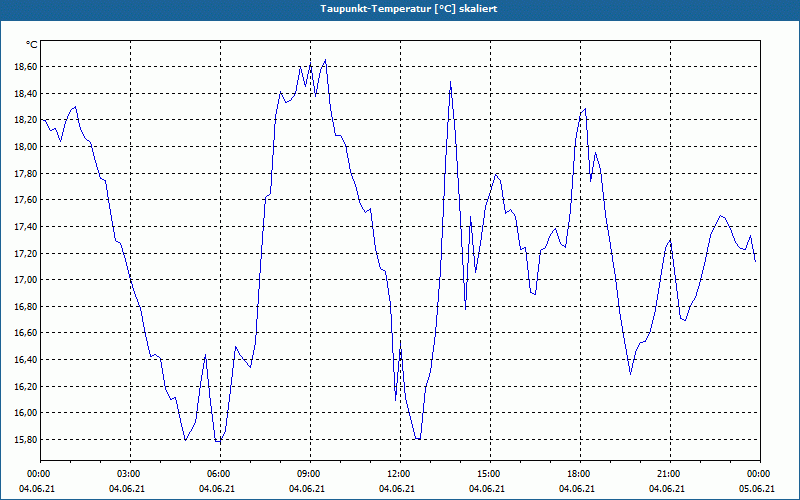Image resolution: width=800 pixels, height=500 pixels.
Task: Select the 16,20 y-axis value
Action: pyautogui.click(x=27, y=386)
